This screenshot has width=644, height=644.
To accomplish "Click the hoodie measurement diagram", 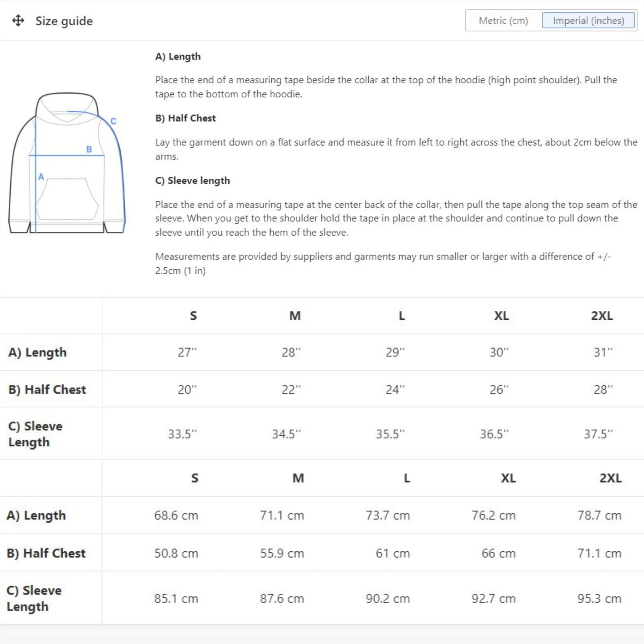I will [x=67, y=163].
